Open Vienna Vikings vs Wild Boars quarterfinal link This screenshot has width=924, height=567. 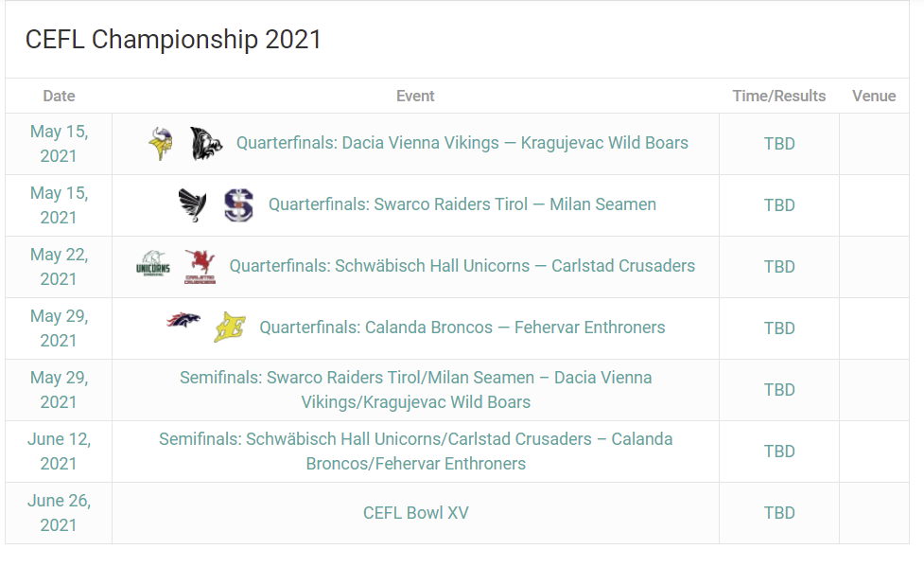(x=462, y=143)
